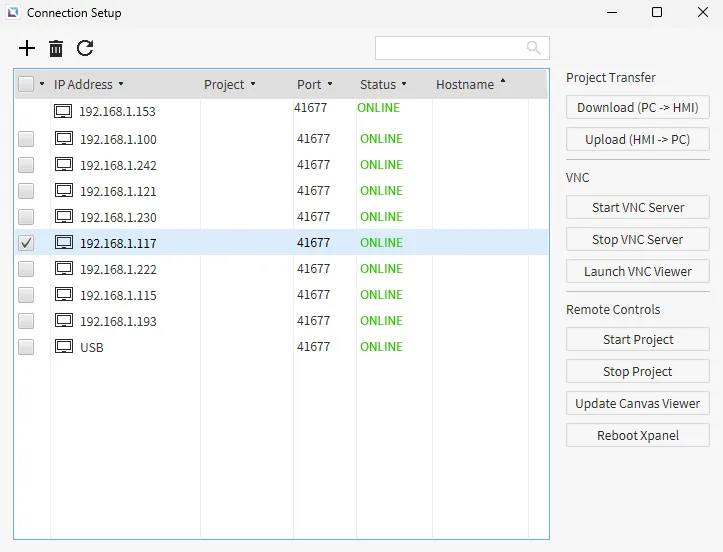Uncheck the checkbox for 192.168.1.117
The height and width of the screenshot is (552, 723).
26,243
